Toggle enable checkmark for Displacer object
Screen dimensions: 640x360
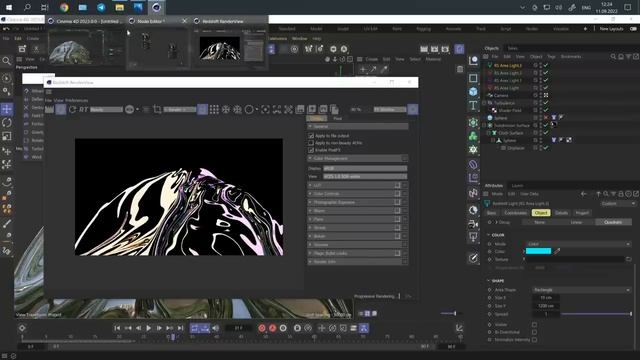(x=546, y=148)
